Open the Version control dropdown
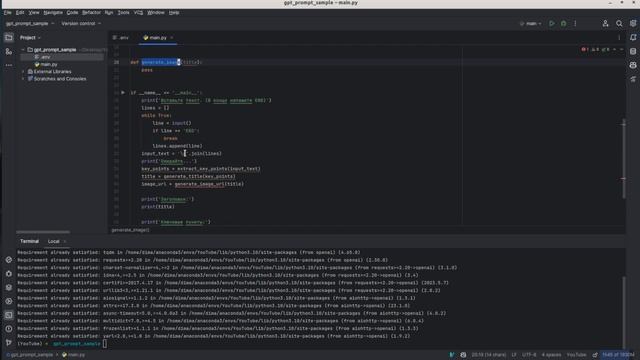This screenshot has height=360, width=640. (81, 24)
